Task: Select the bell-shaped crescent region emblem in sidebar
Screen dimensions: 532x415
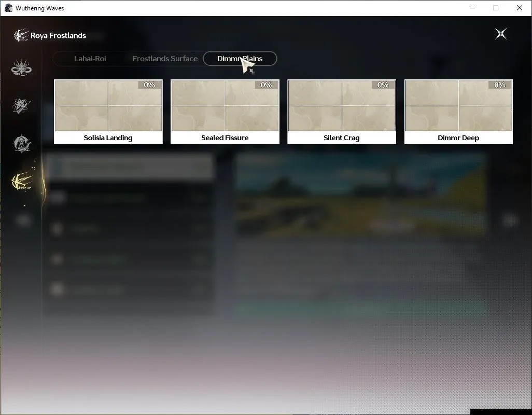Action: tap(22, 144)
